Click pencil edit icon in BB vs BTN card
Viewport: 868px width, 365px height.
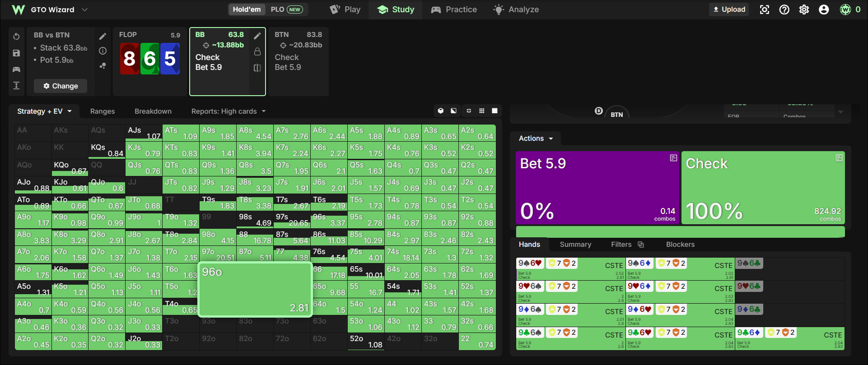pos(103,37)
